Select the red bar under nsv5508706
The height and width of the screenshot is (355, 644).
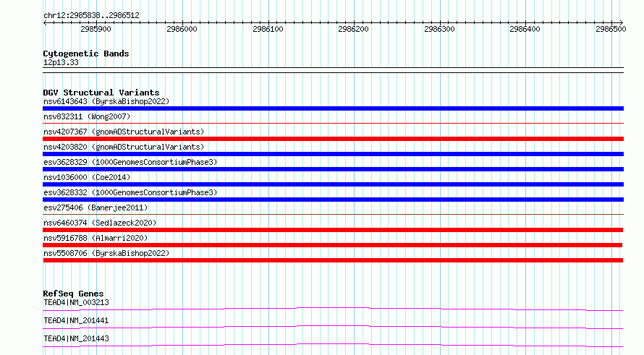333,260
